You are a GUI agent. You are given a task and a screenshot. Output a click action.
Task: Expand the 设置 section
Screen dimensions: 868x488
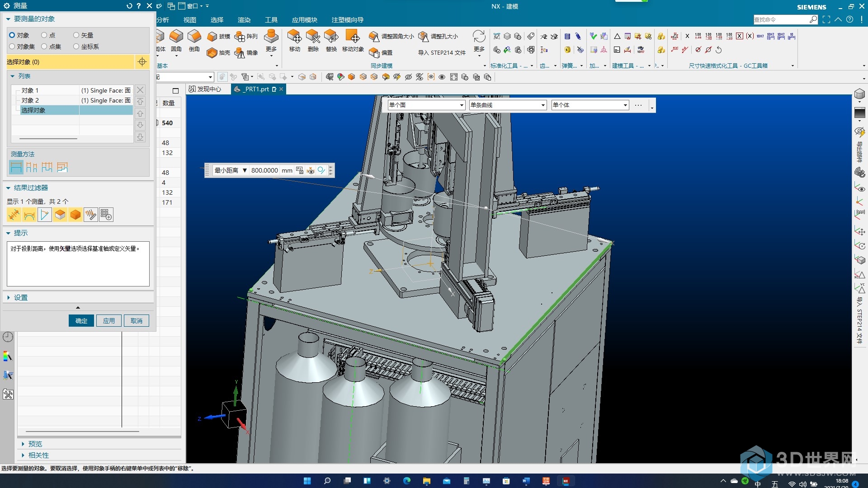[x=8, y=298]
